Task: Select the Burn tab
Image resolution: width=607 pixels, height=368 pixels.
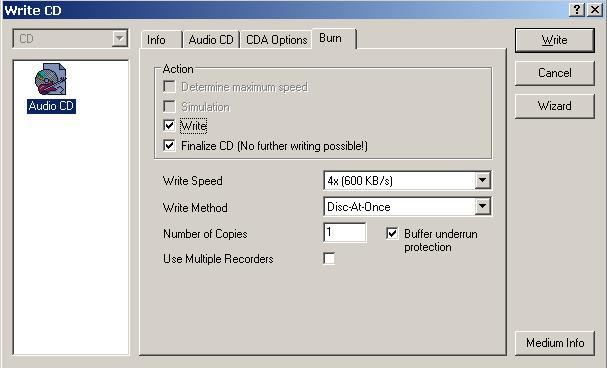Action: tap(333, 38)
